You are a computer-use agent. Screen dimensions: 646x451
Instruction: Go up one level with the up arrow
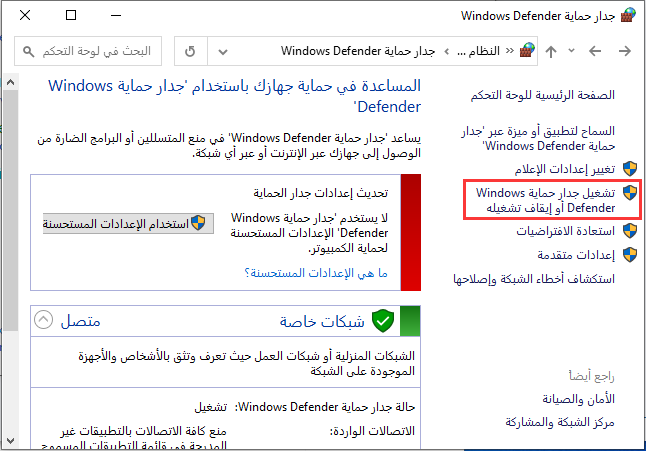click(x=551, y=51)
